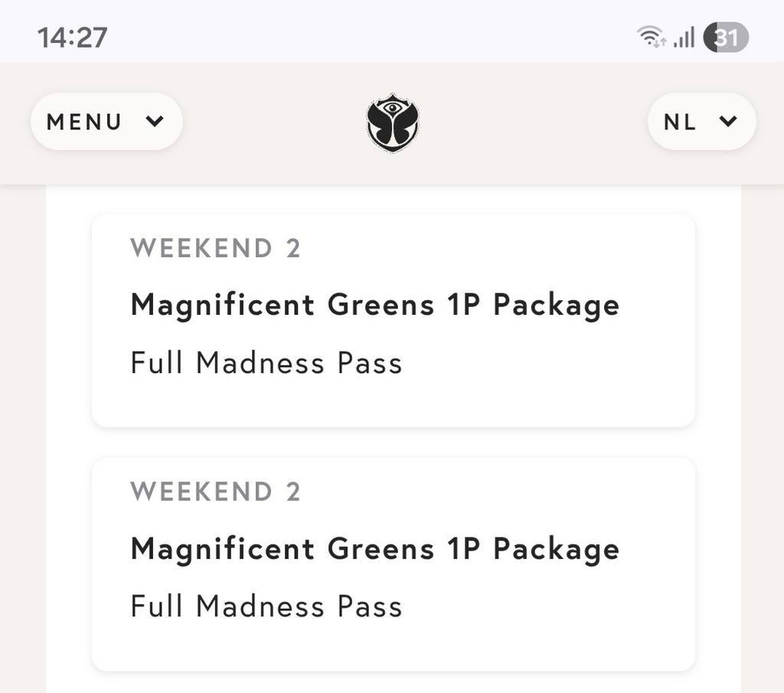Open the NL language selector
784x693 pixels.
[x=701, y=121]
